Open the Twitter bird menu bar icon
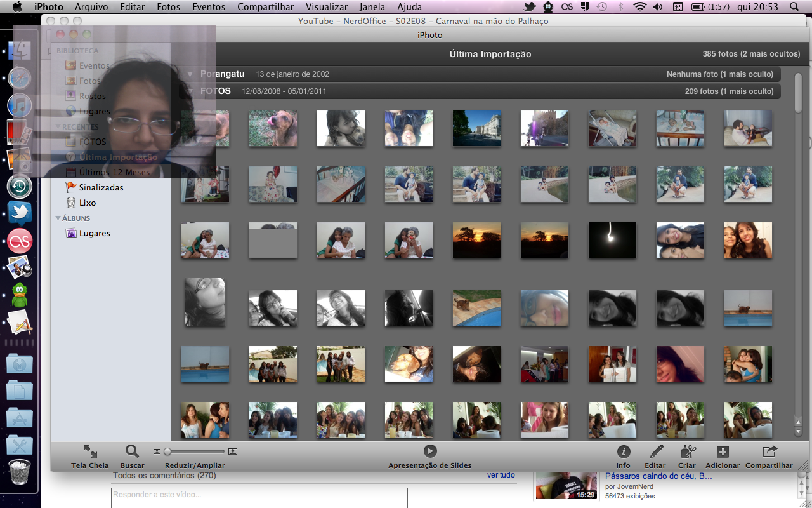The height and width of the screenshot is (508, 812). [530, 7]
